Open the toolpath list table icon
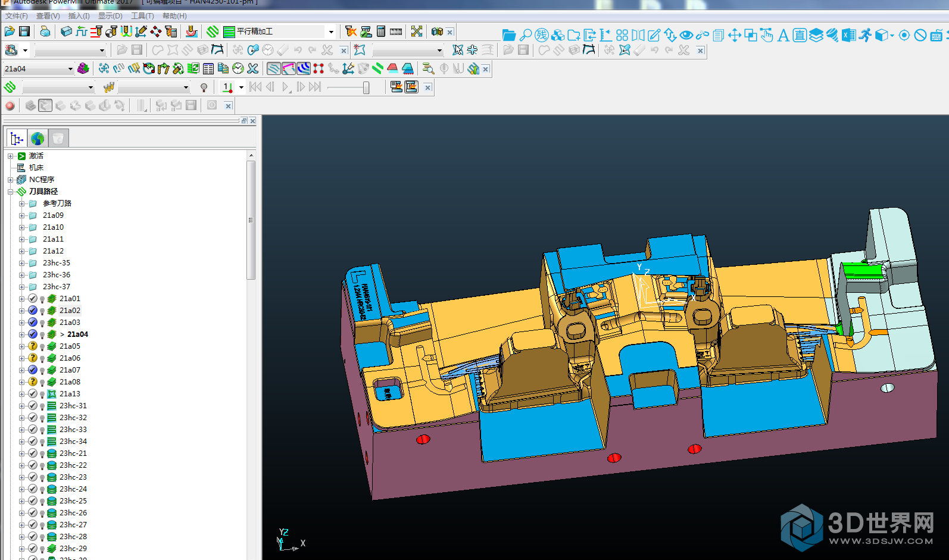This screenshot has height=560, width=949. 208,68
